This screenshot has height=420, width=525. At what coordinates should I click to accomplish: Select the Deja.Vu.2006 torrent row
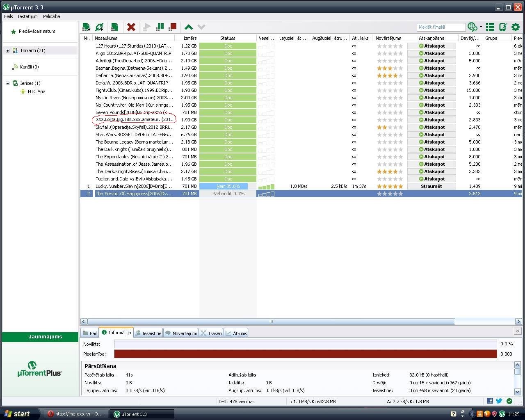(x=301, y=83)
